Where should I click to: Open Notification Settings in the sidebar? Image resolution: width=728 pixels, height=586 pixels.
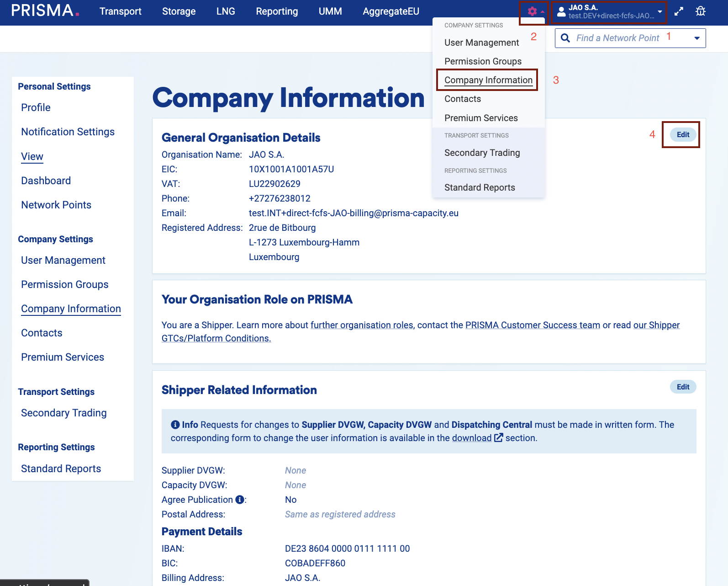click(68, 132)
